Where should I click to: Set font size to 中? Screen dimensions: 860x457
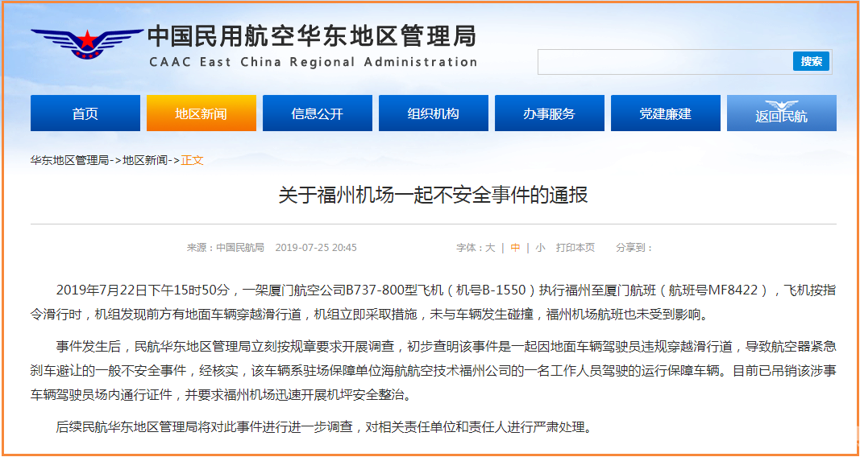tap(515, 247)
